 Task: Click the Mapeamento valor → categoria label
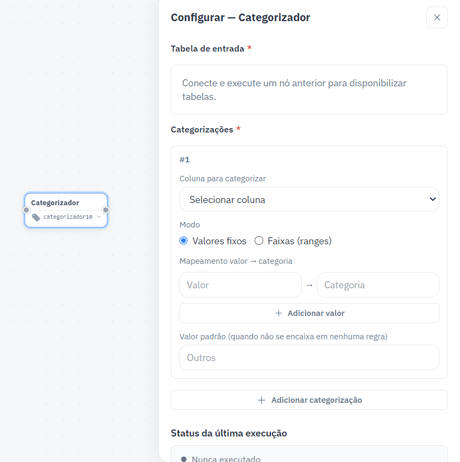coord(236,261)
